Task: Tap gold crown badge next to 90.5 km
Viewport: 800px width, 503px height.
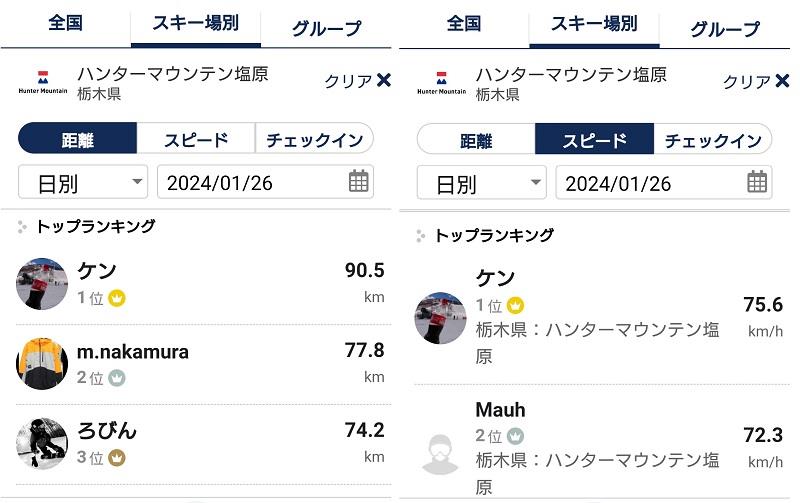Action: point(117,298)
